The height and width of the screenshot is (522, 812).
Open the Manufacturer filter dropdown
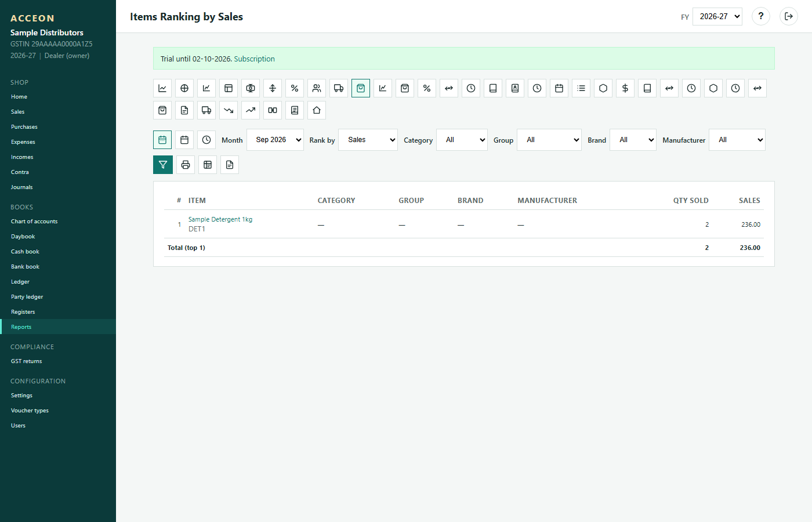coord(737,140)
